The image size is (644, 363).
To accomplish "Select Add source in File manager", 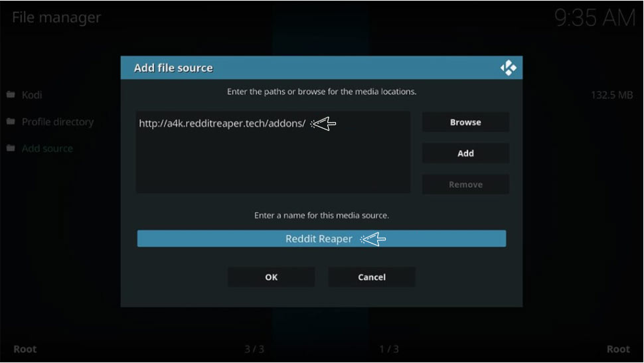I will 47,149.
